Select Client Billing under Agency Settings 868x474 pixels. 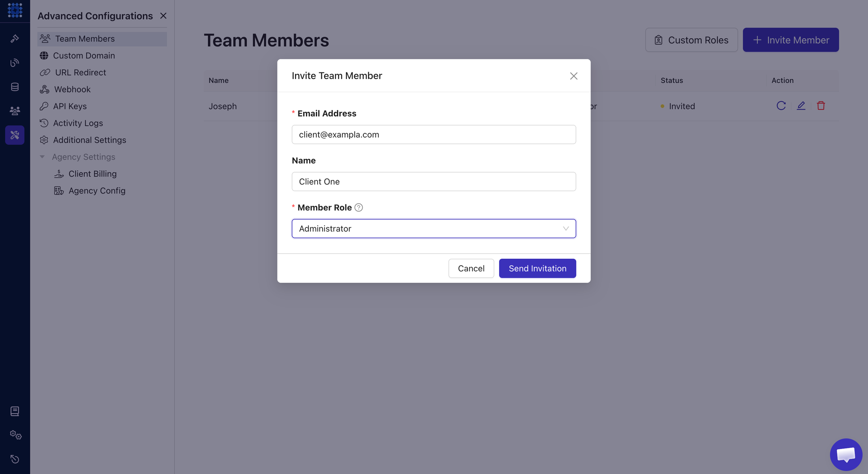click(93, 174)
